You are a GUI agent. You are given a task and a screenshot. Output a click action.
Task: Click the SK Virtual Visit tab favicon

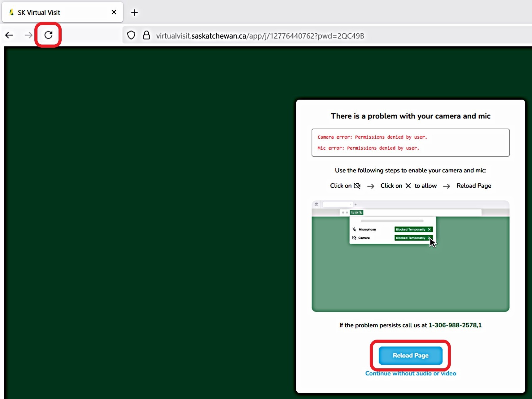coord(11,12)
